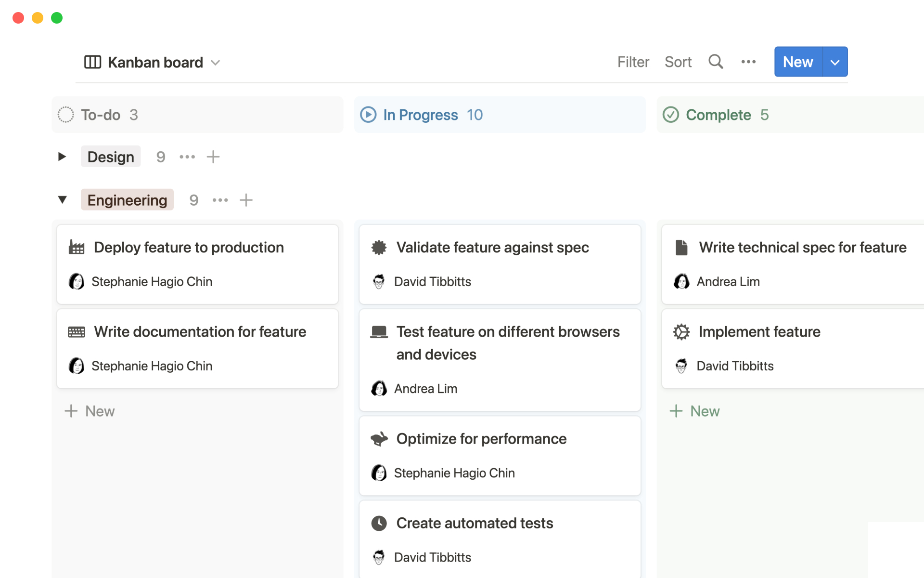
Task: Click the Kanban board view icon
Action: point(92,62)
